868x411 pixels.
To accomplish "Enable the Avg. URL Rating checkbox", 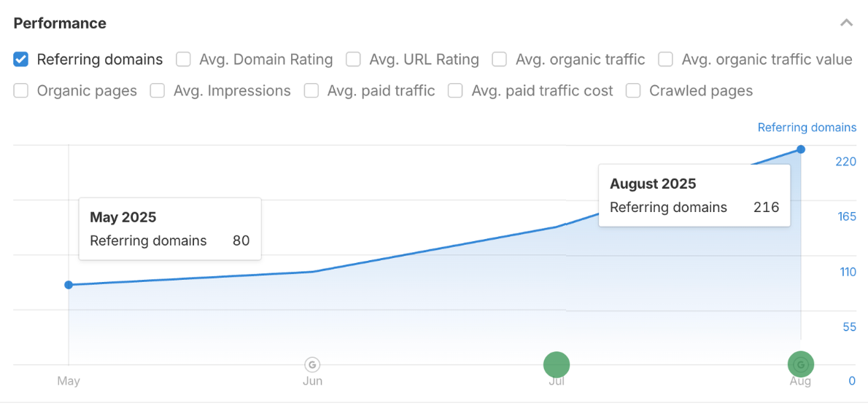I will pyautogui.click(x=353, y=59).
